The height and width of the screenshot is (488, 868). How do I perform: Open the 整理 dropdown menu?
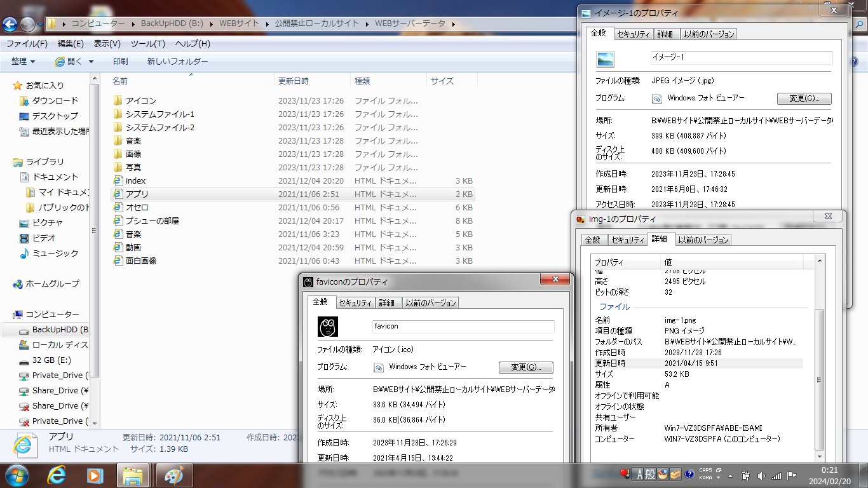[23, 62]
